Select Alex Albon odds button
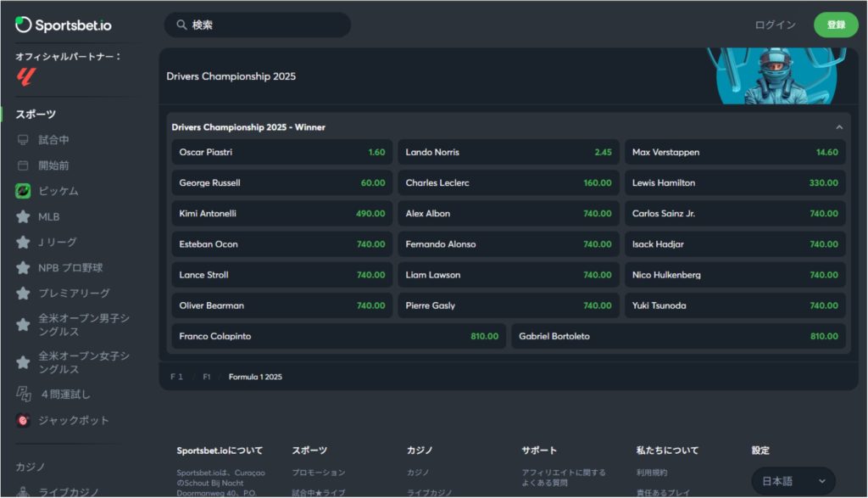Image resolution: width=868 pixels, height=498 pixels. point(509,213)
